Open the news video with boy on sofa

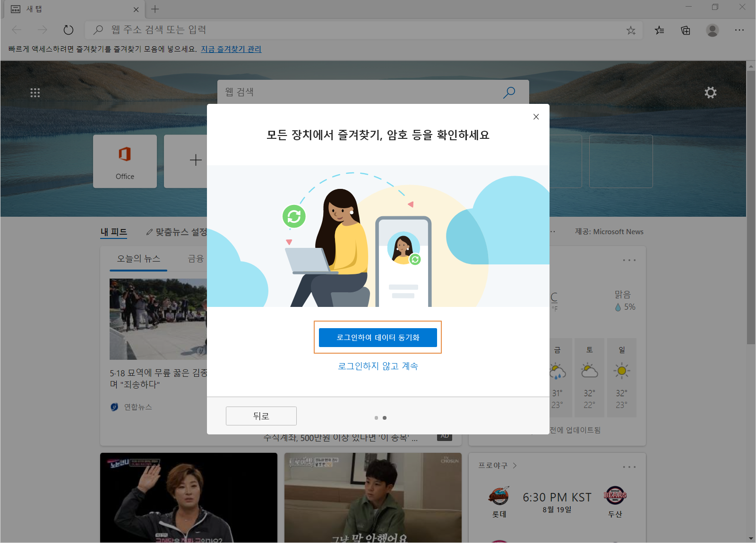373,498
